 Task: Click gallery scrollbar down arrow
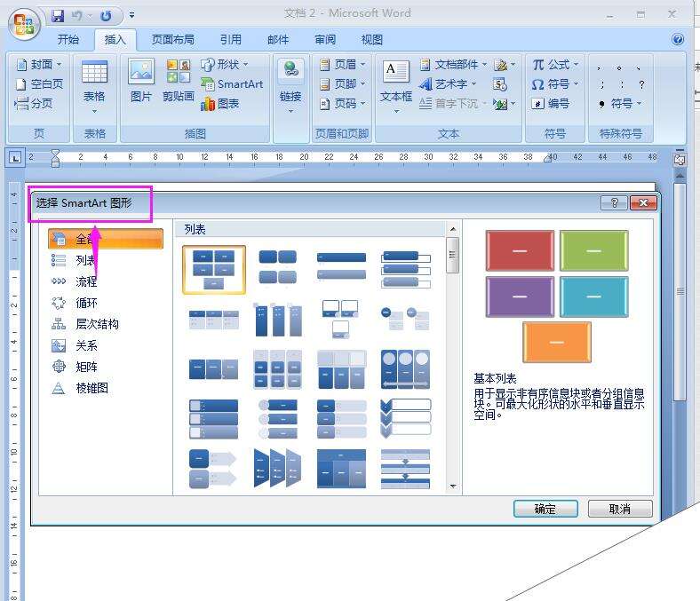pos(453,486)
